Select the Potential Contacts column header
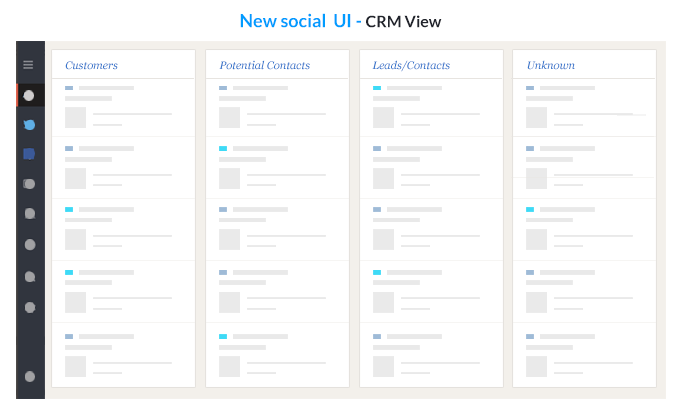Viewport: 681px width, 410px height. click(x=264, y=66)
